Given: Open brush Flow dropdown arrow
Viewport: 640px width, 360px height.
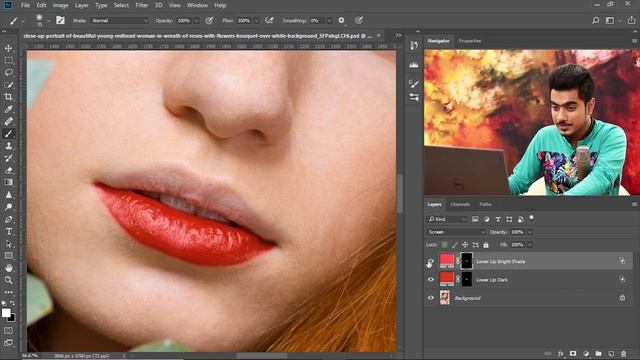Looking at the screenshot, I should click(256, 20).
